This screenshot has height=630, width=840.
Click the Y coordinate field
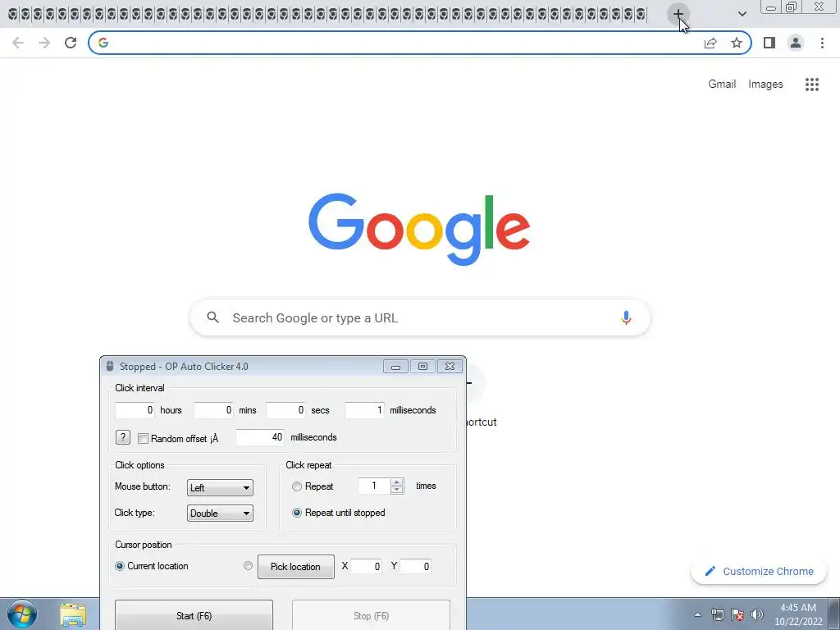[415, 566]
